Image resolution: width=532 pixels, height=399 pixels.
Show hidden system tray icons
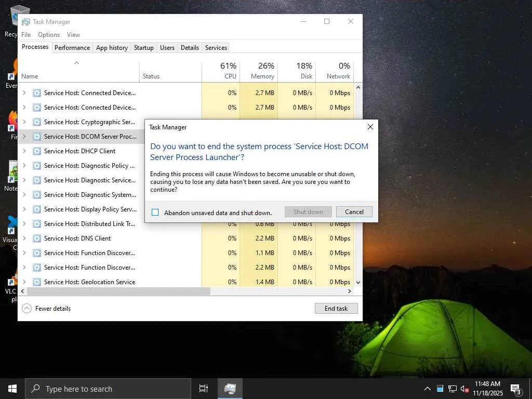[428, 389]
